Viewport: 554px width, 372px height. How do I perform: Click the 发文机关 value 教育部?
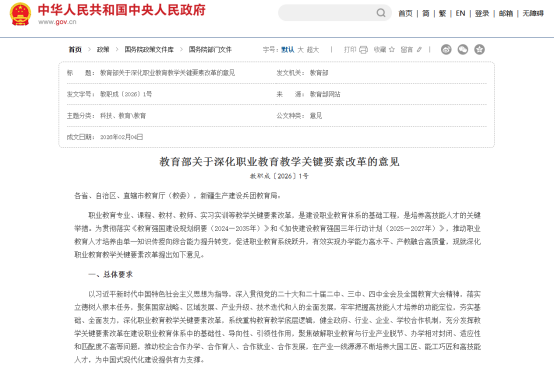pos(319,73)
